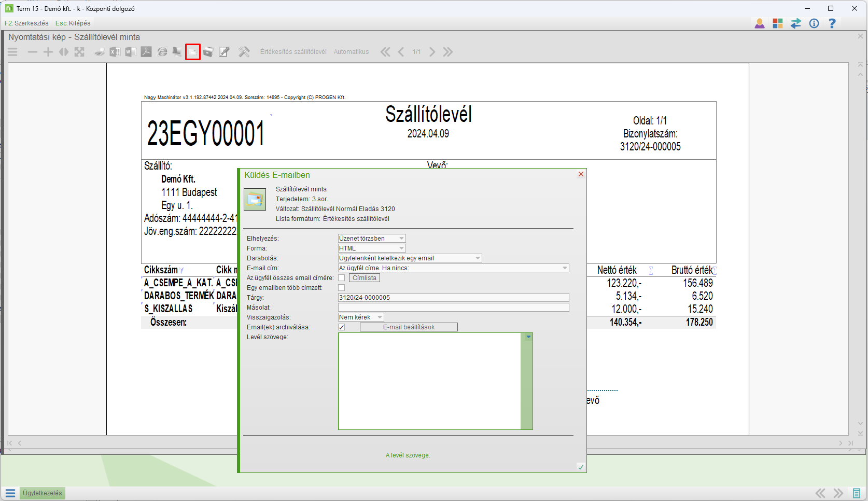Expand the Darabolás dropdown
Screen dimensions: 868x501
click(410, 258)
